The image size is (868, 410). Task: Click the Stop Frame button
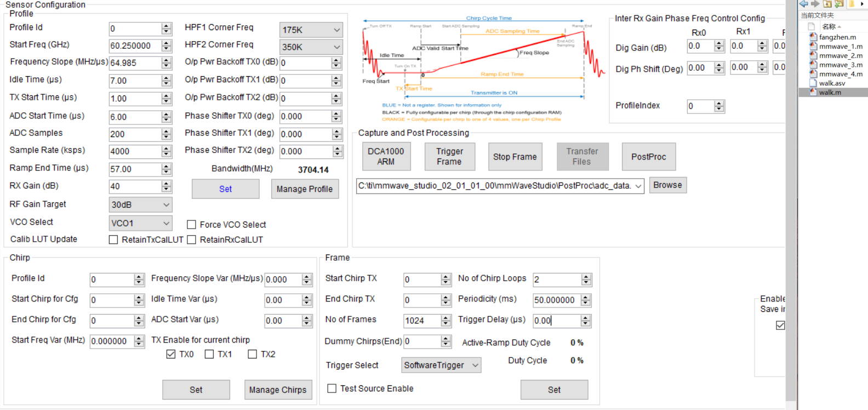[x=515, y=157]
